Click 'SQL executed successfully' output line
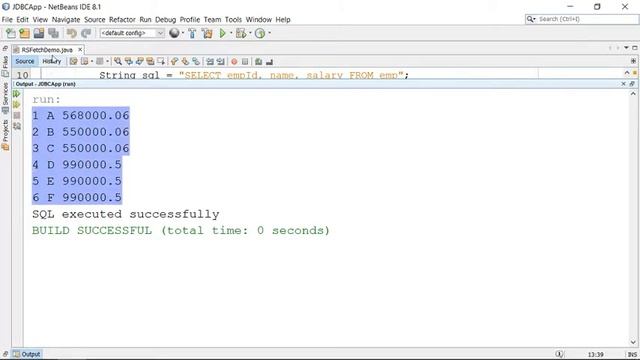Screen dimensions: 640x360 [x=126, y=214]
